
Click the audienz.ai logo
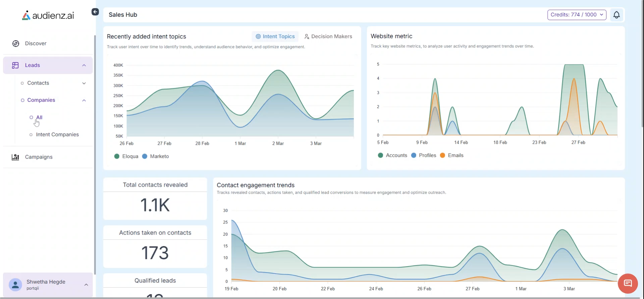coord(48,15)
